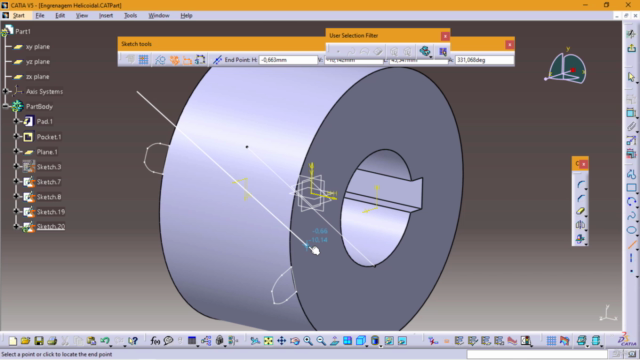Viewport: 640px width, 360px height.
Task: Click the Zoom In magnifier icon
Action: [x=308, y=340]
